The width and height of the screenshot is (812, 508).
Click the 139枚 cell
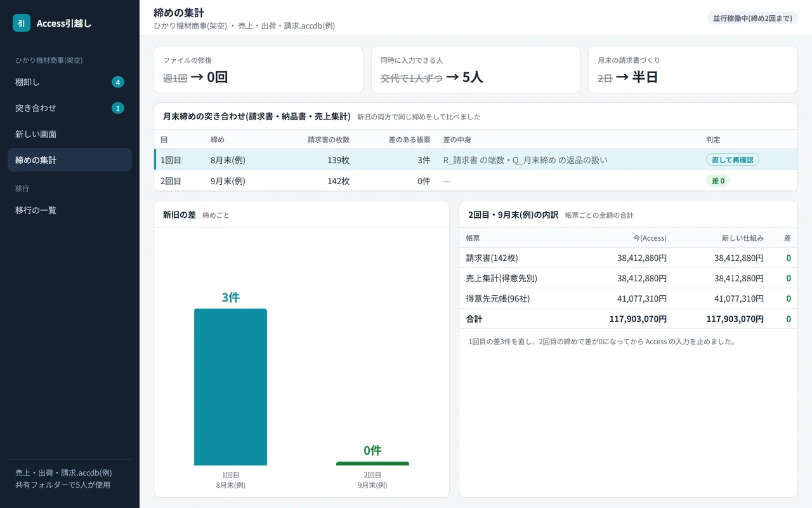(338, 160)
